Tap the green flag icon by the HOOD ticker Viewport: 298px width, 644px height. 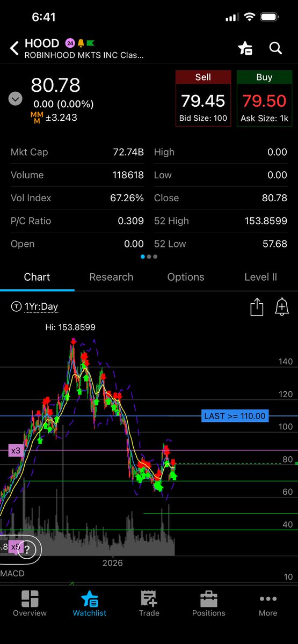(x=90, y=43)
